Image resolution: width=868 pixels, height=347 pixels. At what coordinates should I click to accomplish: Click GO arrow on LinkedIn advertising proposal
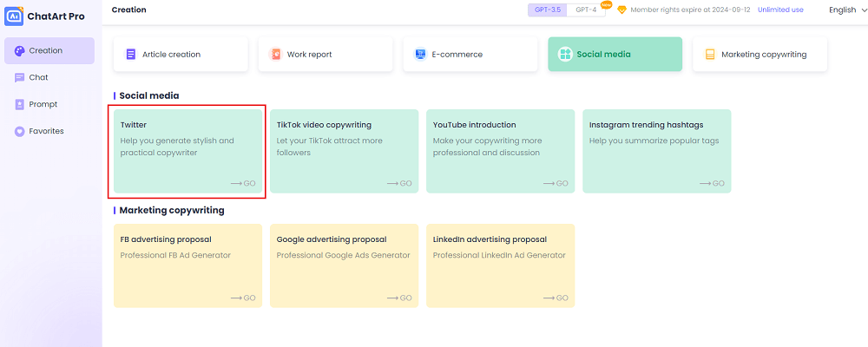pos(556,298)
